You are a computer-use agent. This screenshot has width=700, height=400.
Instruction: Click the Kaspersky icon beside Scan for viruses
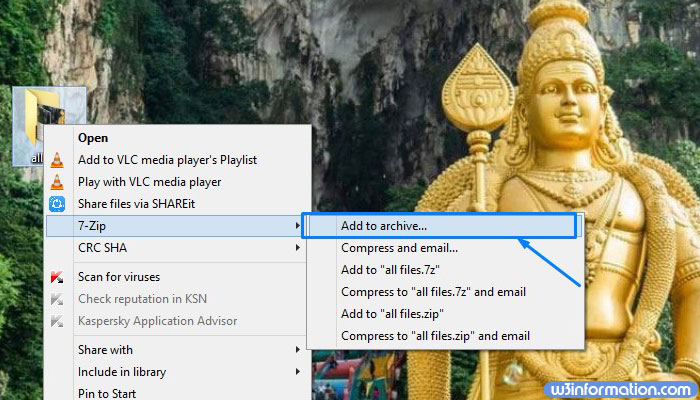click(x=57, y=277)
